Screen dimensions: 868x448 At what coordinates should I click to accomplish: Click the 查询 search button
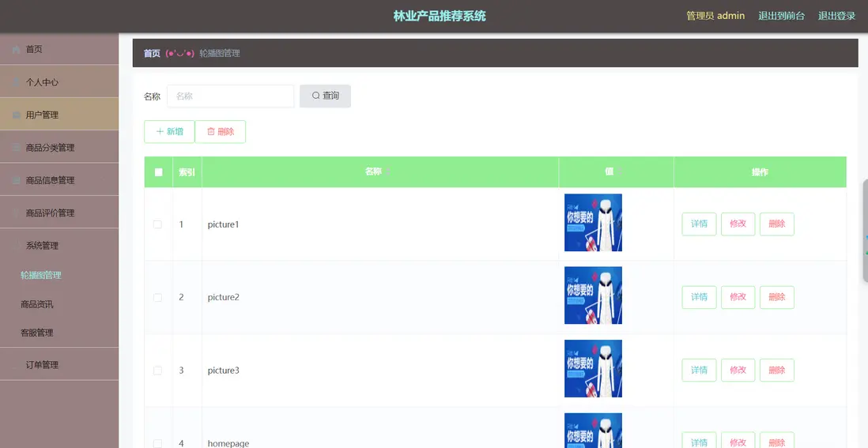click(x=325, y=96)
